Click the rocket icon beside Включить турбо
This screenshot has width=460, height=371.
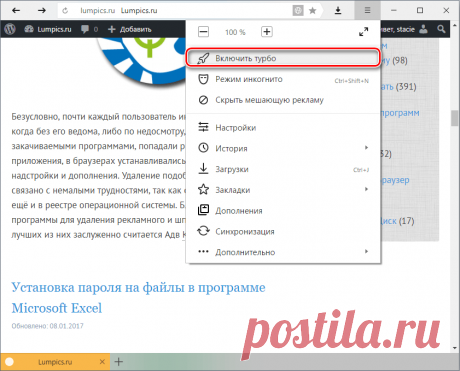(x=203, y=58)
